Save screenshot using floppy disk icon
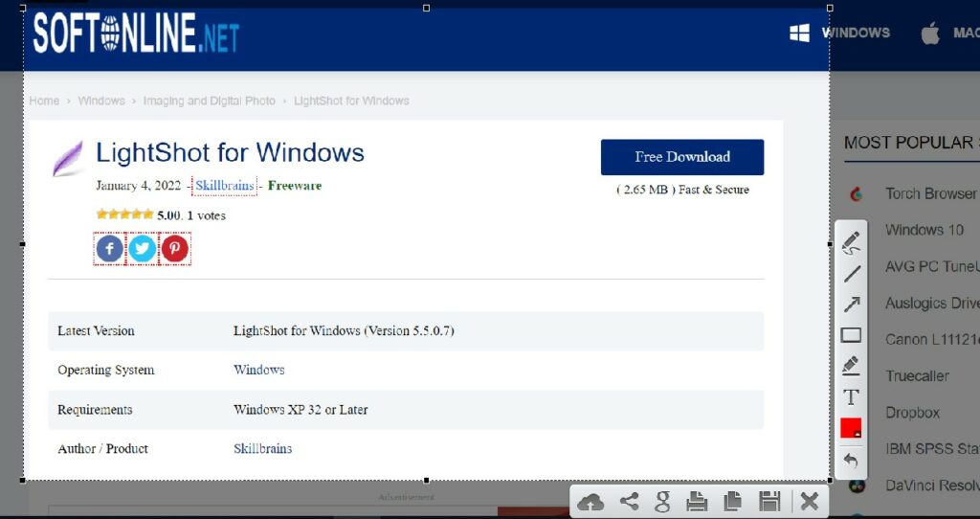The height and width of the screenshot is (519, 980). tap(770, 502)
